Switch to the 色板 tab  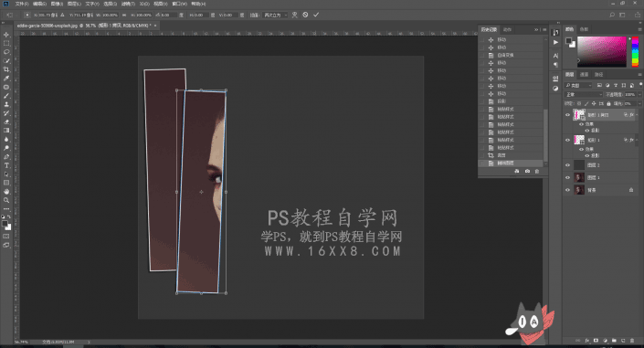pos(584,29)
